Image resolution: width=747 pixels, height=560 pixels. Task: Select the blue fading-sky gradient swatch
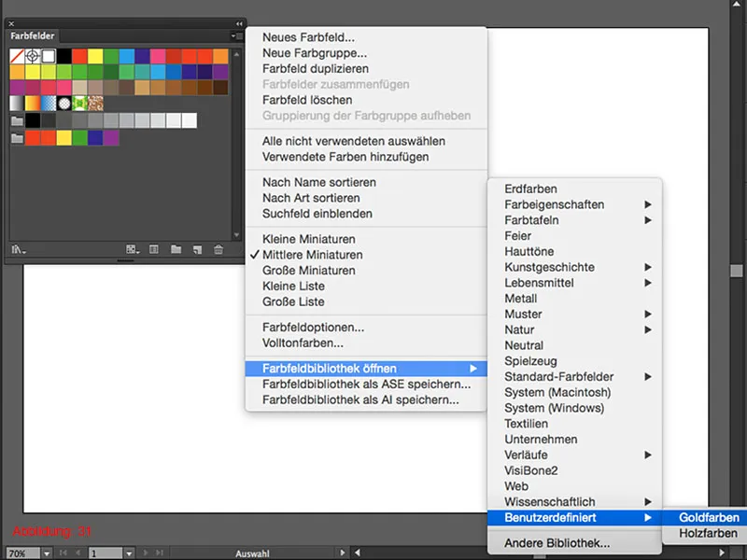pos(49,103)
